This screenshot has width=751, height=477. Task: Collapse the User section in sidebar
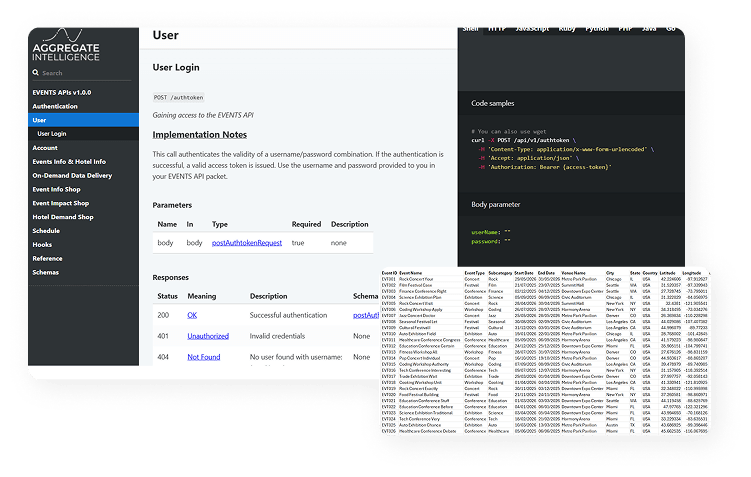coord(40,120)
